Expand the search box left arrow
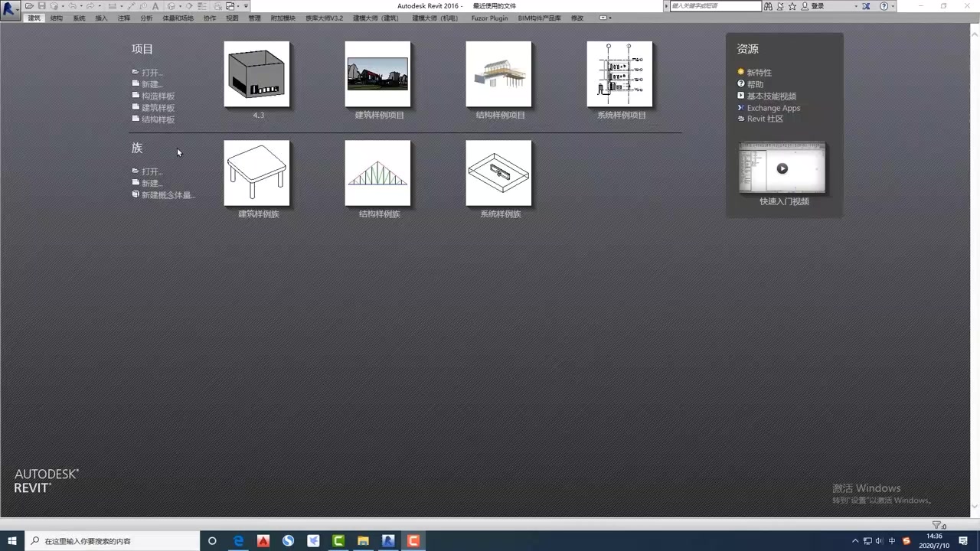 pos(666,6)
